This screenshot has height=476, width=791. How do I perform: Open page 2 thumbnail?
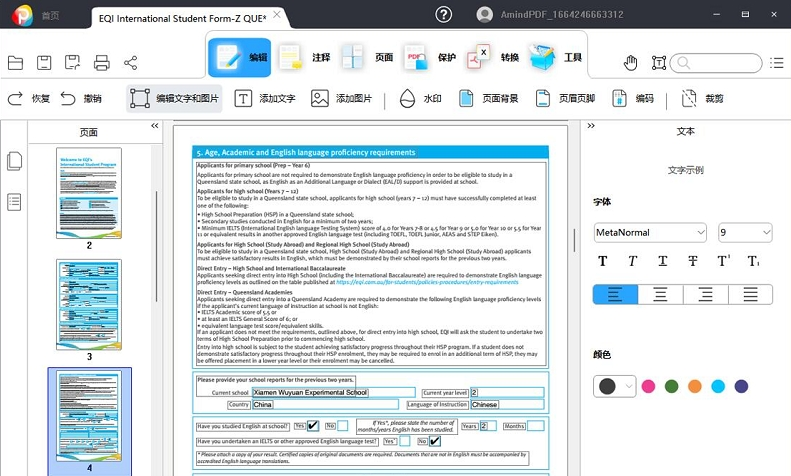(x=89, y=193)
